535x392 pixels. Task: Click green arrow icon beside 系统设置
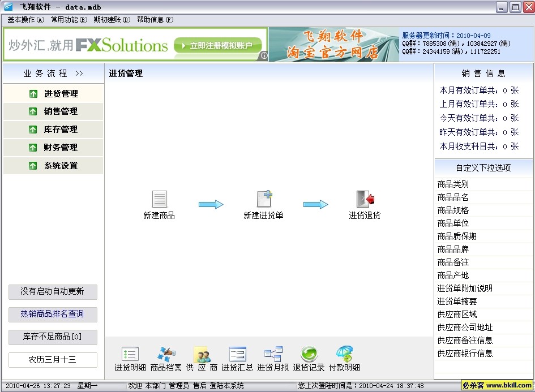point(33,166)
